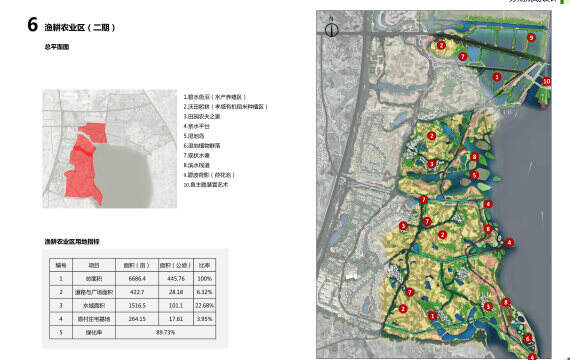The height and width of the screenshot is (360, 570).
Task: Click the large section number 6 heading
Action: [32, 25]
